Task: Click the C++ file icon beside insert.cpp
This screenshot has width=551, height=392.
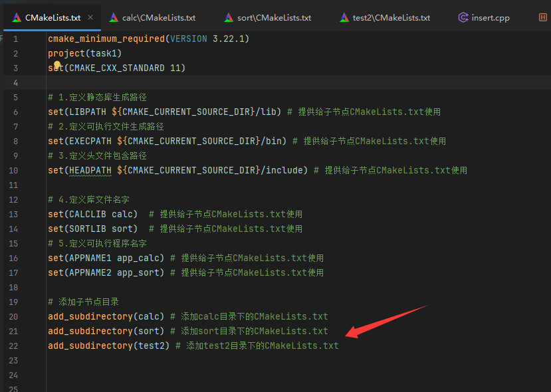Action: pyautogui.click(x=463, y=18)
